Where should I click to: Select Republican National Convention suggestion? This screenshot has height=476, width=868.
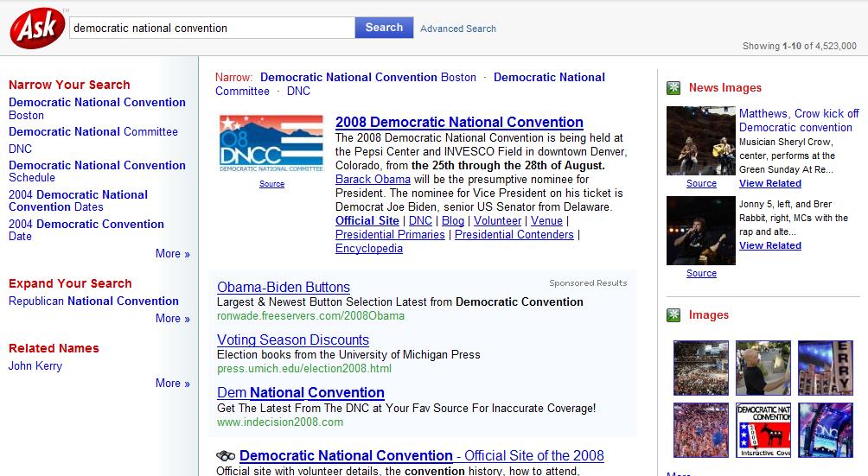click(93, 301)
